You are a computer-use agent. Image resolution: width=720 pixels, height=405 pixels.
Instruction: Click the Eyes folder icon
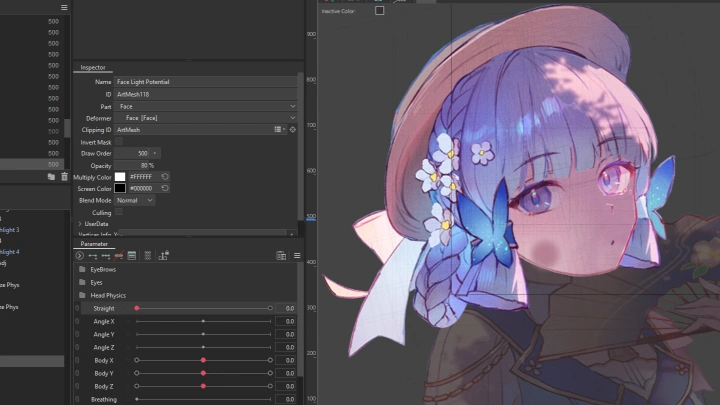(x=82, y=282)
